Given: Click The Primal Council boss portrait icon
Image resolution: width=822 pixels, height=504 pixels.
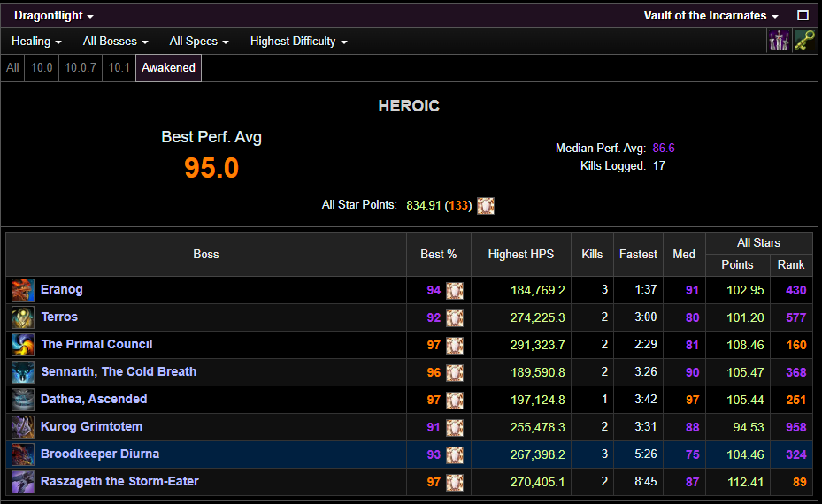Looking at the screenshot, I should 22,345.
